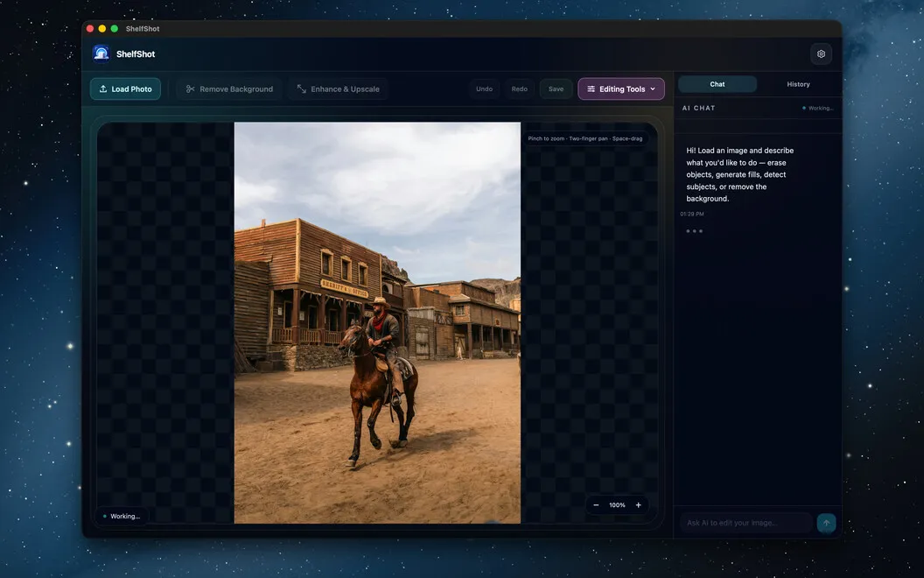Click the AI CHAT heading
Screen dimensions: 924x578
tap(698, 108)
